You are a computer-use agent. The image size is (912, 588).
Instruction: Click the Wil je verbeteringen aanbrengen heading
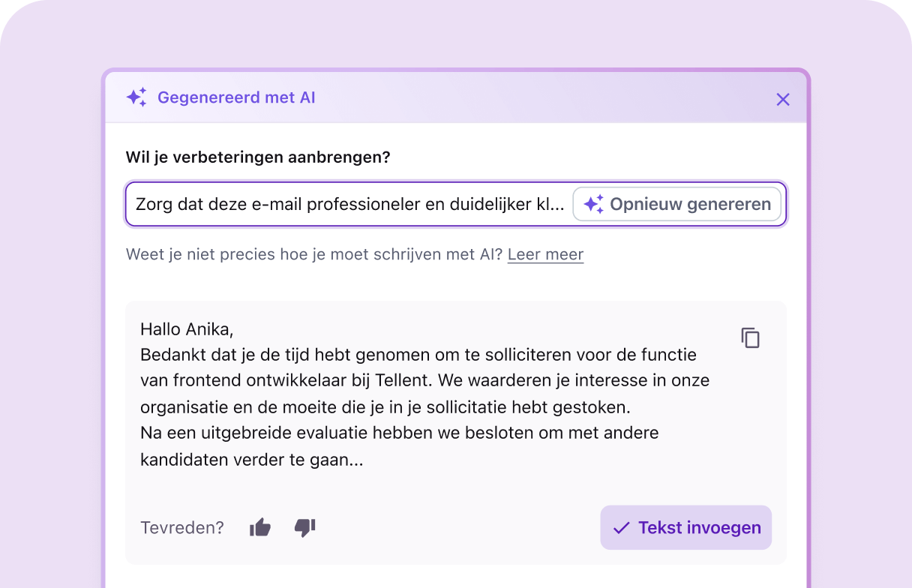(x=258, y=157)
